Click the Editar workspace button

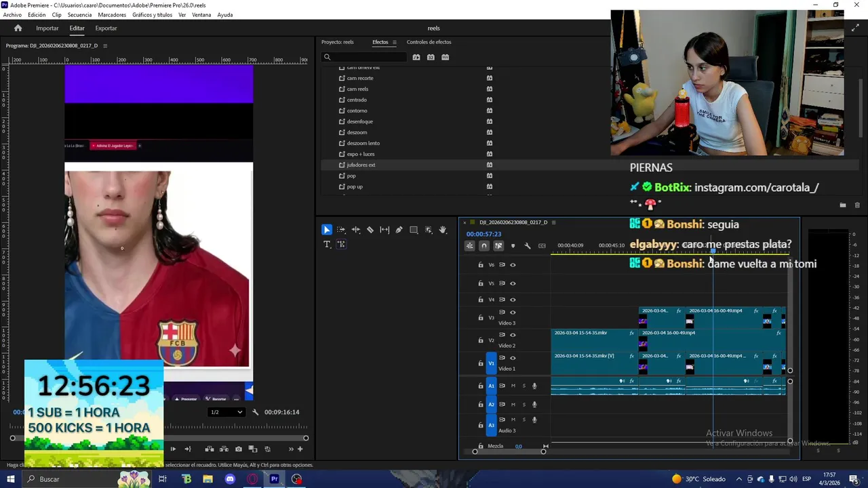77,28
